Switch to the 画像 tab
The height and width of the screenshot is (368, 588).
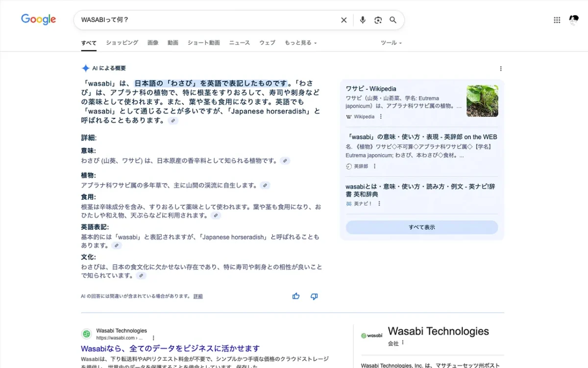[153, 43]
